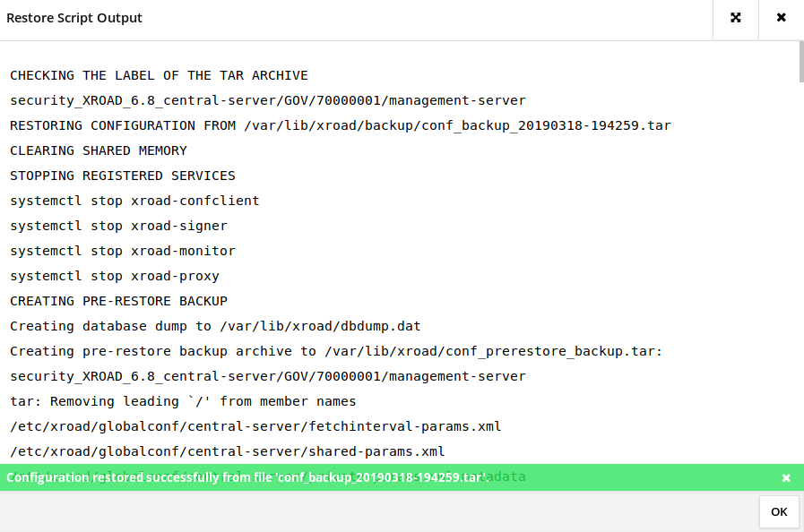Click the stop xroad-monitor line

tap(123, 251)
